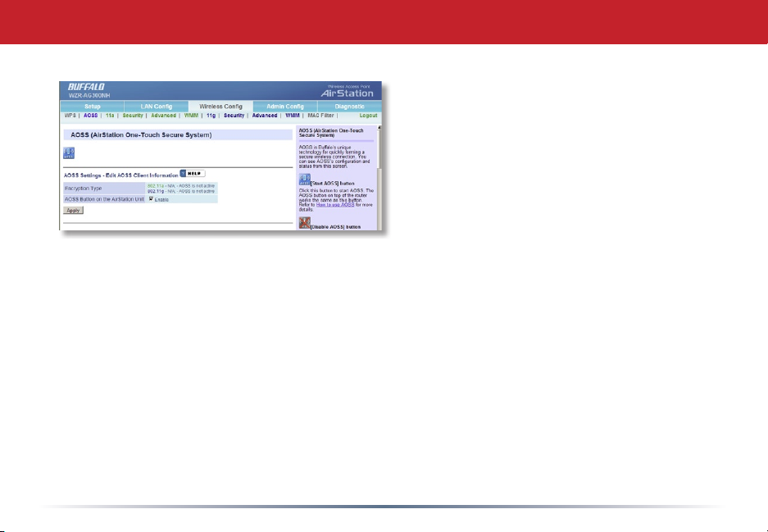The image size is (768, 532).
Task: Open the green Advanced link for 11a
Action: coord(164,116)
